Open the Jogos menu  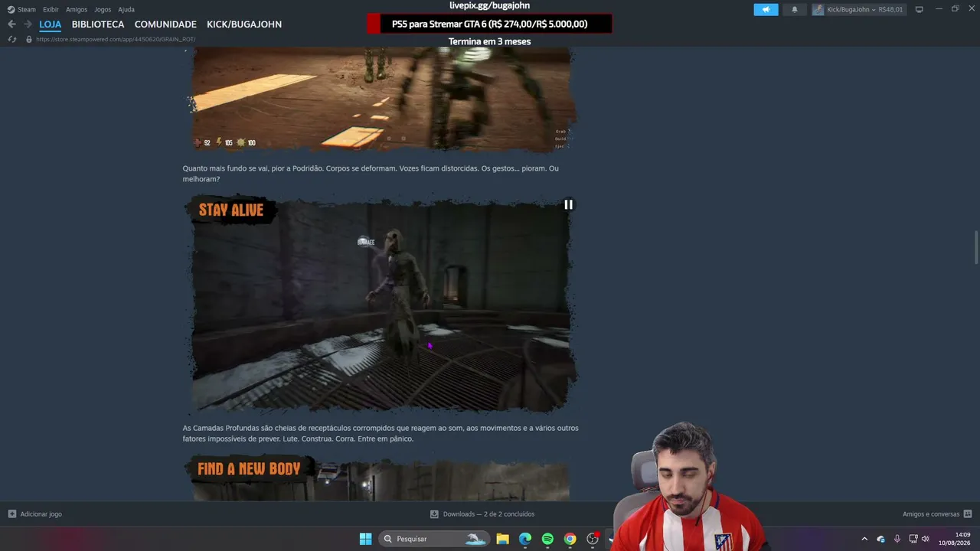click(103, 9)
